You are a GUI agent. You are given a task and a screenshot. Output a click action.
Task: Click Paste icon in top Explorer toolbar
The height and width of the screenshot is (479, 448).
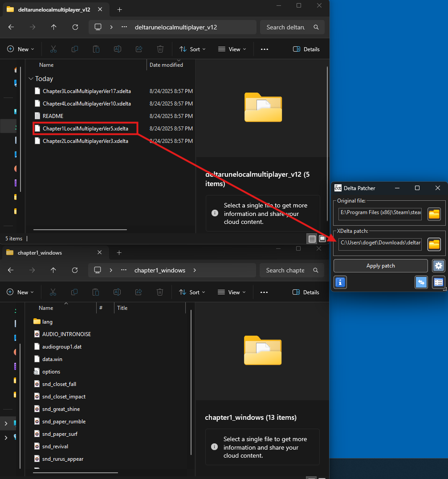point(96,49)
